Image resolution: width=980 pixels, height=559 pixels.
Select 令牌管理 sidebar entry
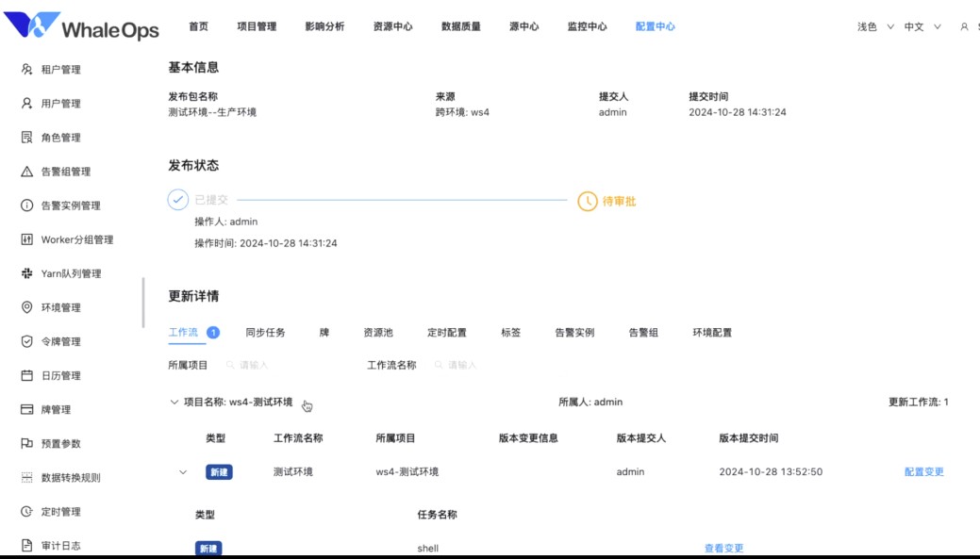pos(58,340)
